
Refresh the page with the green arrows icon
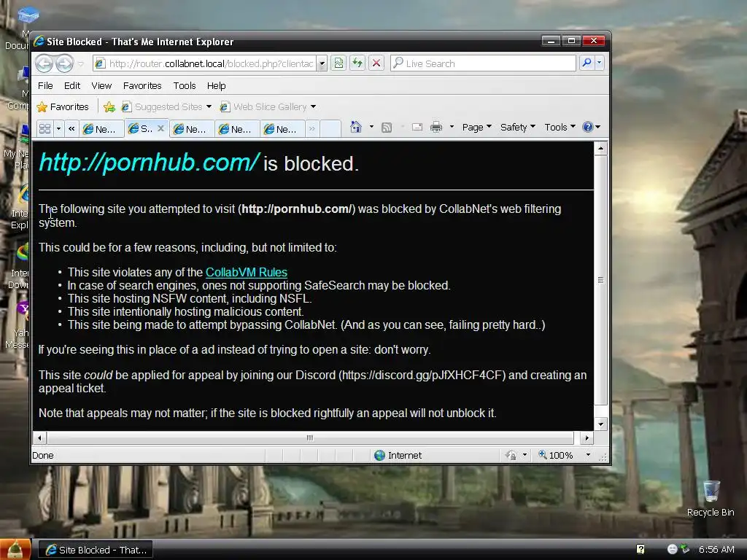pos(357,63)
